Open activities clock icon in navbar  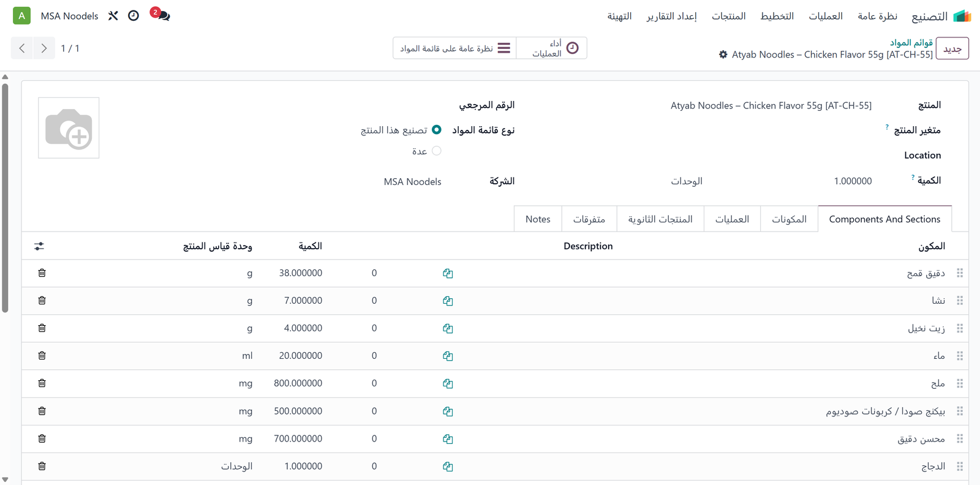click(134, 16)
